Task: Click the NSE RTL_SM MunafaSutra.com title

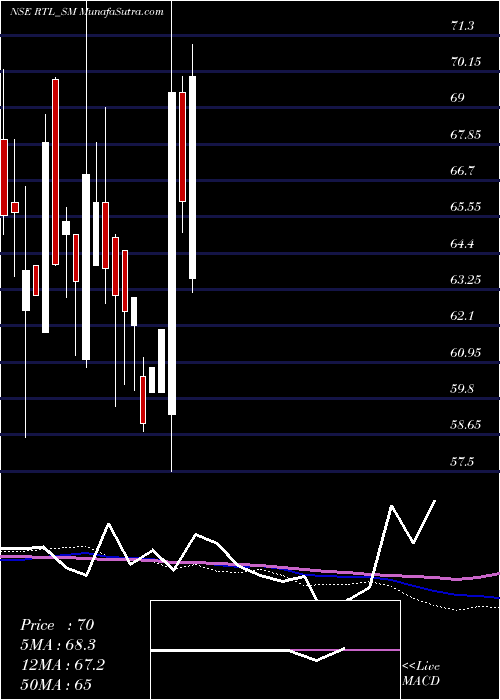Action: point(86,12)
